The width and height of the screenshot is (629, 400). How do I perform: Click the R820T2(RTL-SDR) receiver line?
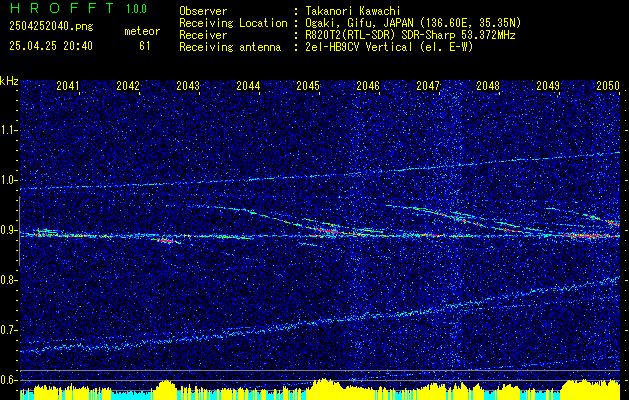click(x=410, y=35)
